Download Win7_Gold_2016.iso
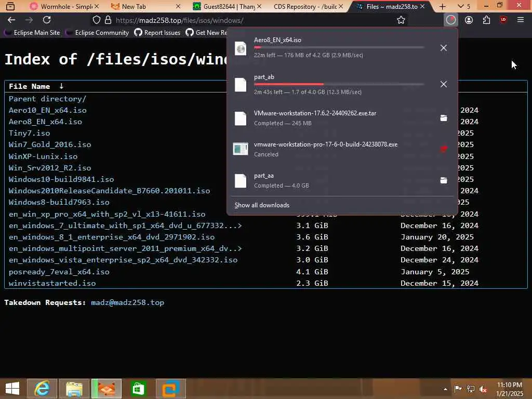532x399 pixels. 50,144
